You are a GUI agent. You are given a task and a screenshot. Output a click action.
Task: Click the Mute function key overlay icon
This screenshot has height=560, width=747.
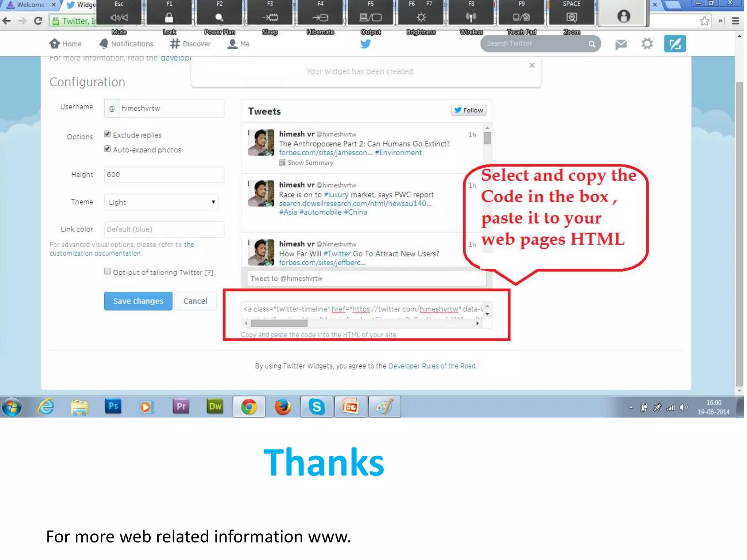click(x=119, y=17)
